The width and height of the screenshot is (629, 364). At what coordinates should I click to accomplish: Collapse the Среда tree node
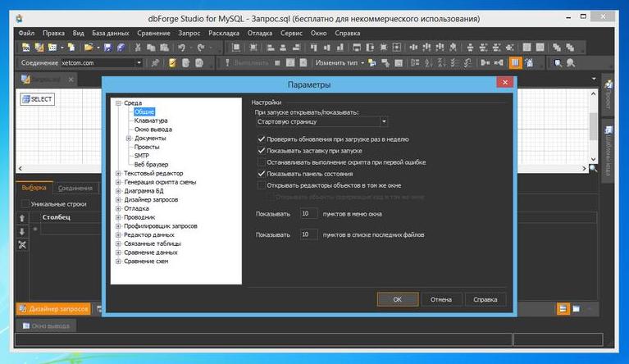pyautogui.click(x=118, y=103)
